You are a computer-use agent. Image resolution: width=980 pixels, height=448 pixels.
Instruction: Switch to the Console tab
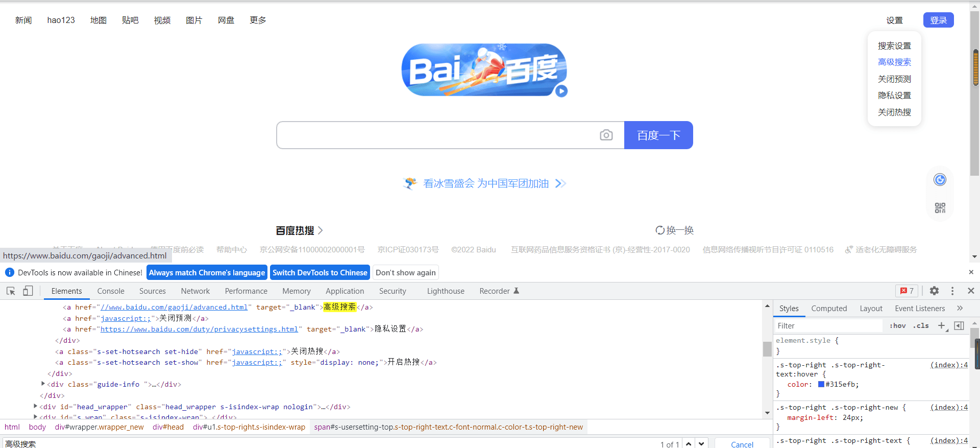click(x=111, y=291)
